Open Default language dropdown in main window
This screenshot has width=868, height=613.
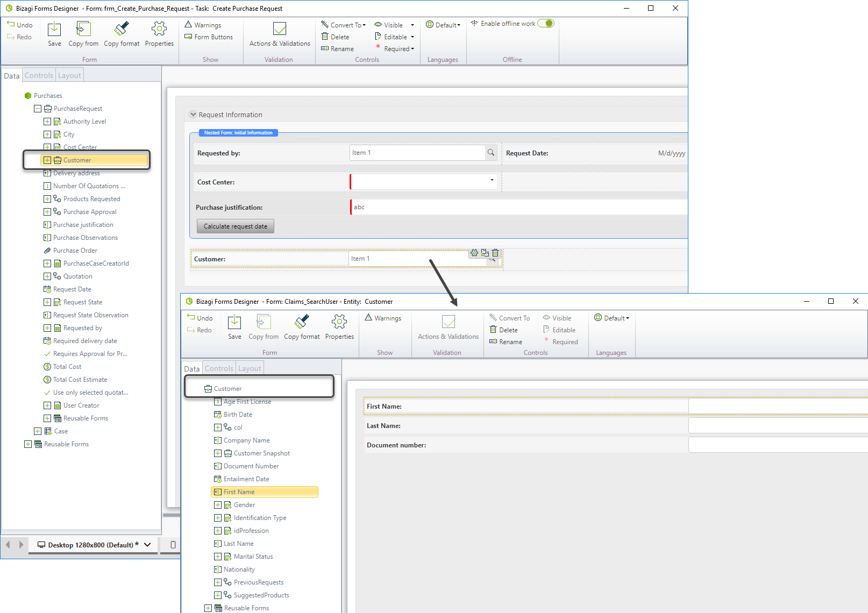(443, 25)
